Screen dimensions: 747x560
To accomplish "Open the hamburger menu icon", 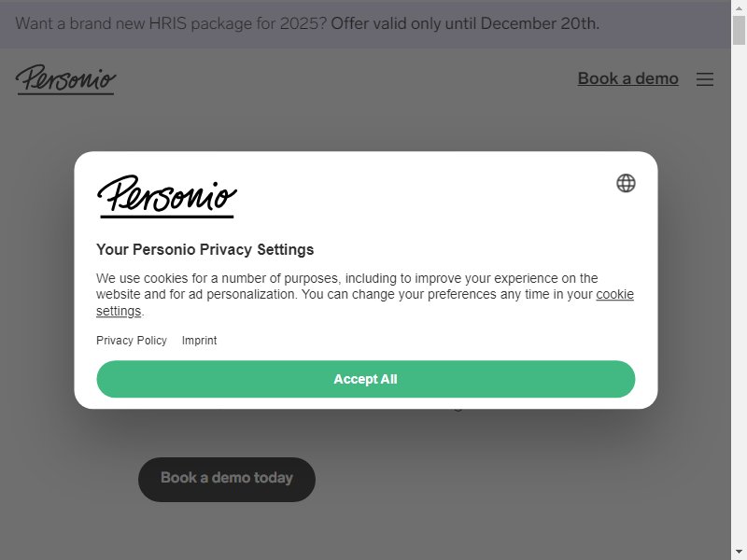I will [x=705, y=79].
